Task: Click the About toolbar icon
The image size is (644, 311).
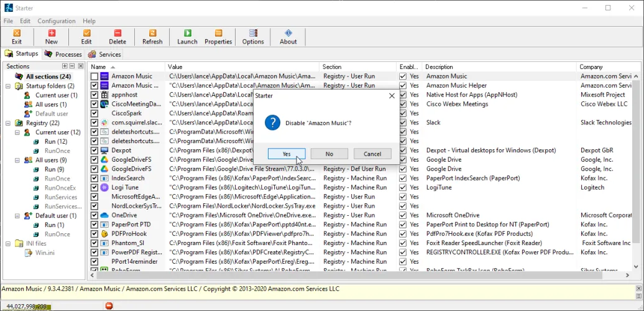Action: tap(288, 37)
